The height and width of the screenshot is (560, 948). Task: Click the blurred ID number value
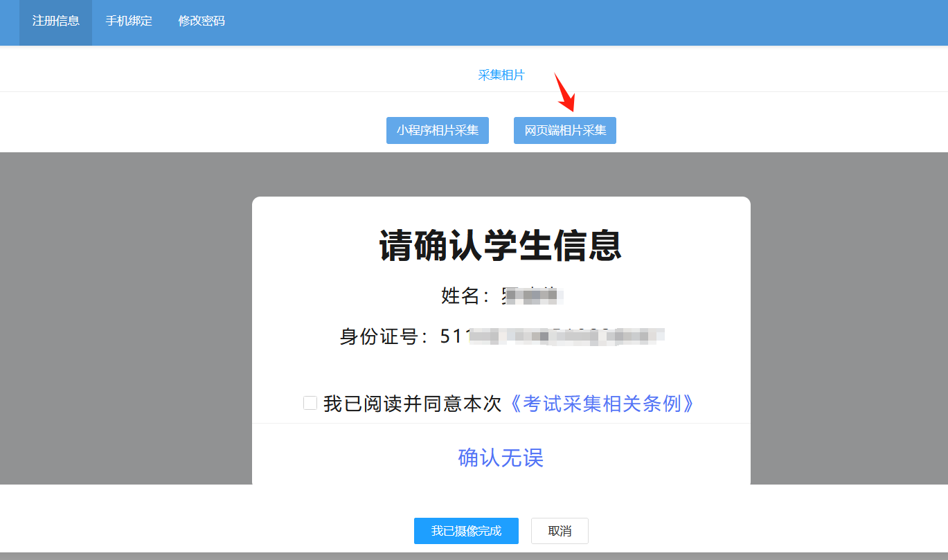tap(553, 336)
